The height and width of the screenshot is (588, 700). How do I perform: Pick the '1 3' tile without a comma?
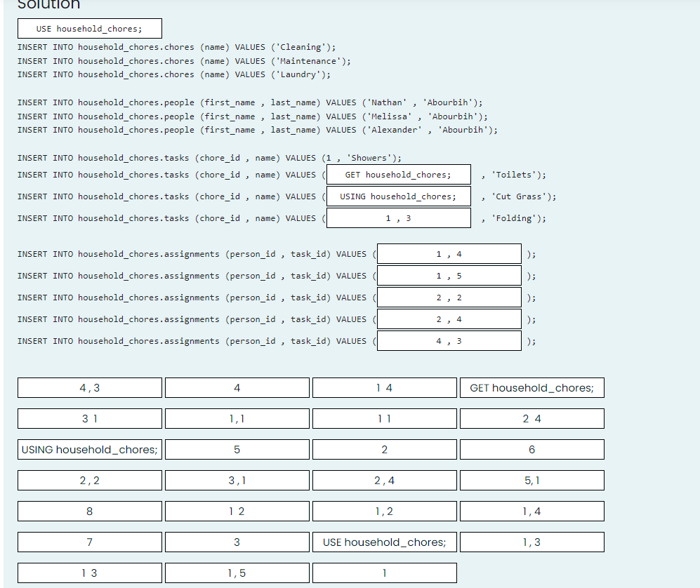pyautogui.click(x=90, y=573)
